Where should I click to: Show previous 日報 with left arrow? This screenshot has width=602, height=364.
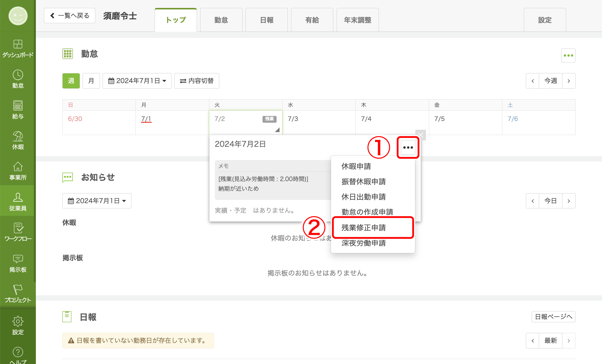[532, 341]
